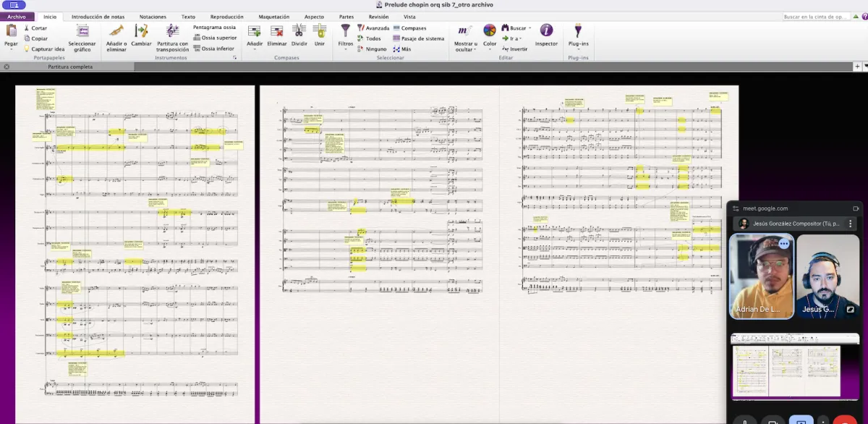Image resolution: width=868 pixels, height=424 pixels.
Task: Click Pentagrama ossia label
Action: tap(214, 27)
